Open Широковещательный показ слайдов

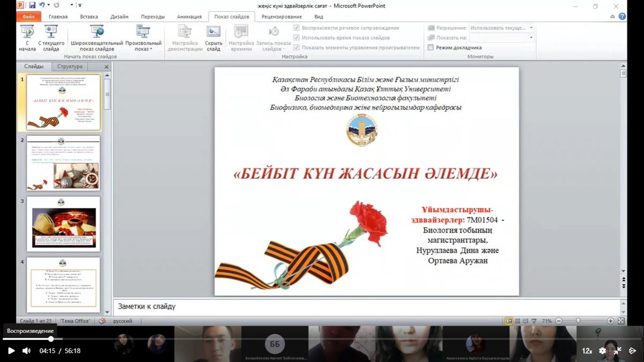[97, 38]
